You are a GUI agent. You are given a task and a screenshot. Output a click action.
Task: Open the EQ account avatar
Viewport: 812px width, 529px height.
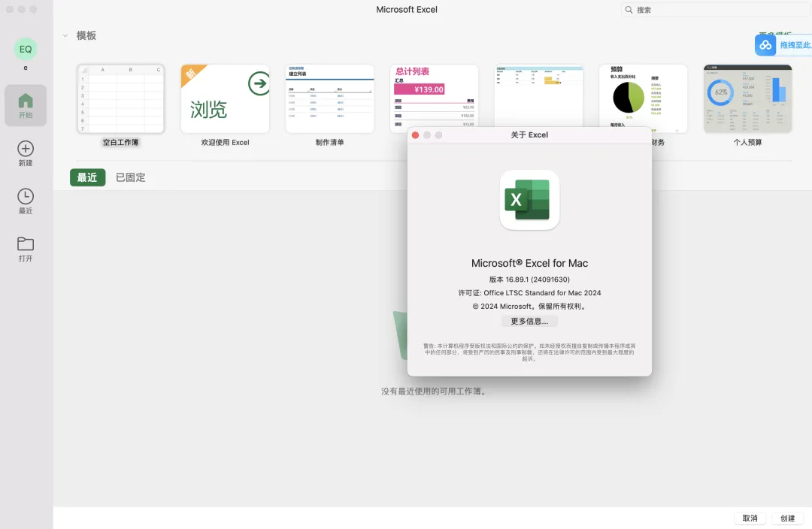pyautogui.click(x=26, y=49)
